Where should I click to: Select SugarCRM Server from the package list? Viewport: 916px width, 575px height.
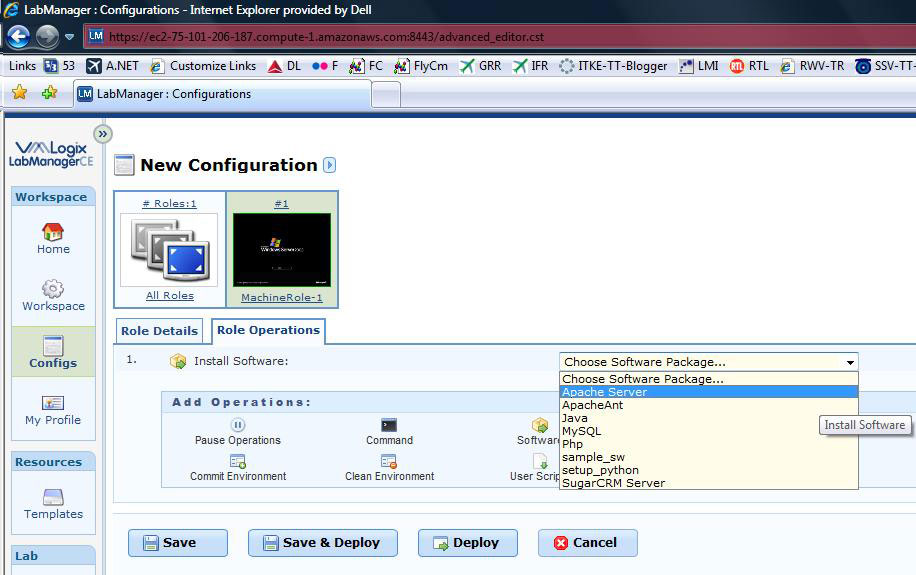pos(709,483)
